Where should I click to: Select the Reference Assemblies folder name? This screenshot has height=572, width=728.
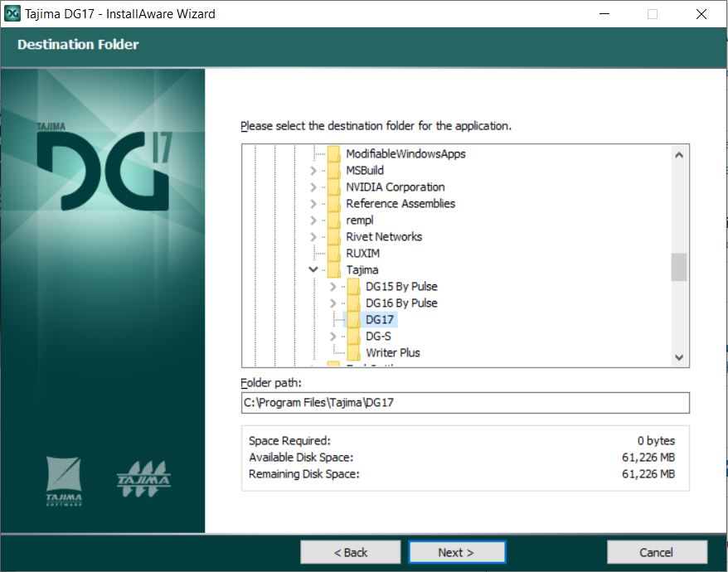tap(400, 203)
